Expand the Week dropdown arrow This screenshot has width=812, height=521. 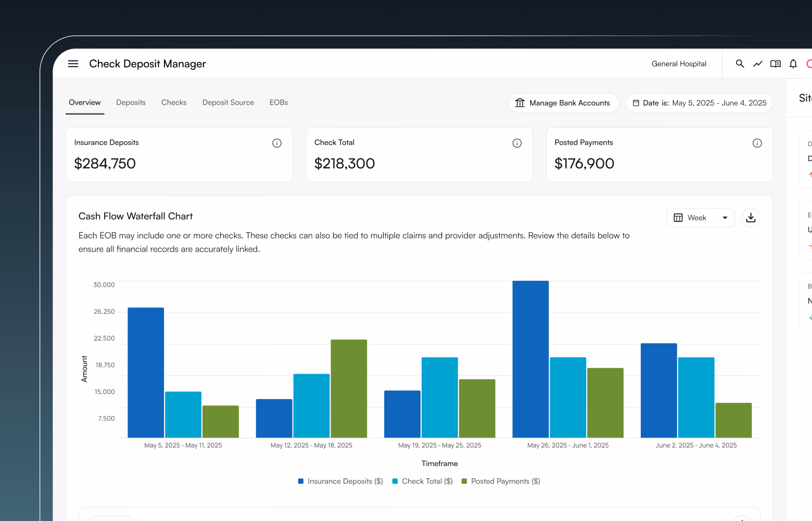(725, 218)
